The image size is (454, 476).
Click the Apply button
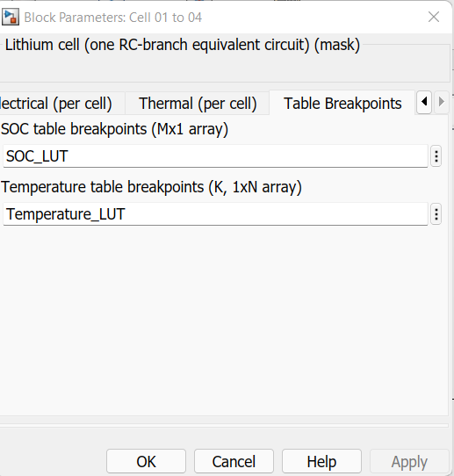409,461
